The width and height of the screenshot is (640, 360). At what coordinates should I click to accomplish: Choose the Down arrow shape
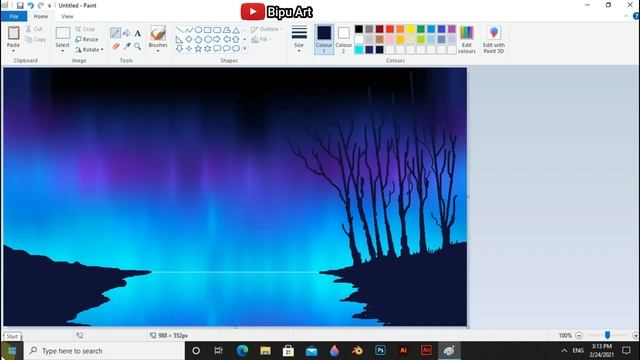point(179,49)
